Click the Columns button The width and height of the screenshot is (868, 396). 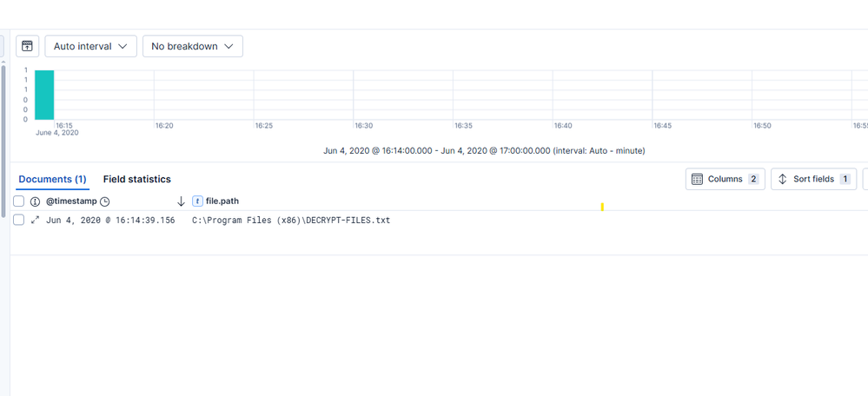pyautogui.click(x=725, y=179)
